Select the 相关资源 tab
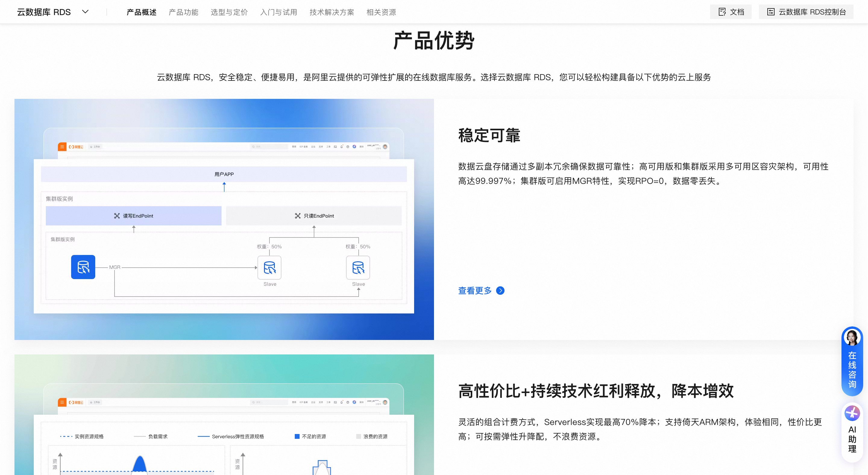Image resolution: width=868 pixels, height=475 pixels. click(x=381, y=12)
